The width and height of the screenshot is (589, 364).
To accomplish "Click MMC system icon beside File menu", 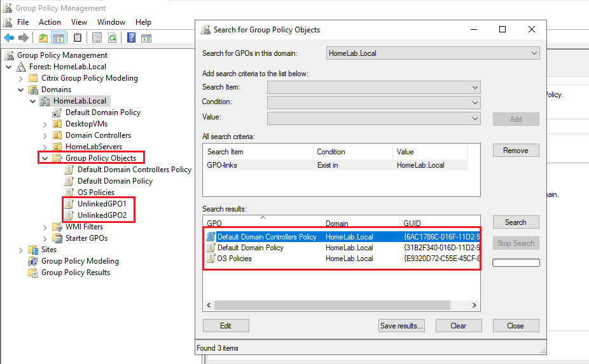I will pyautogui.click(x=8, y=22).
